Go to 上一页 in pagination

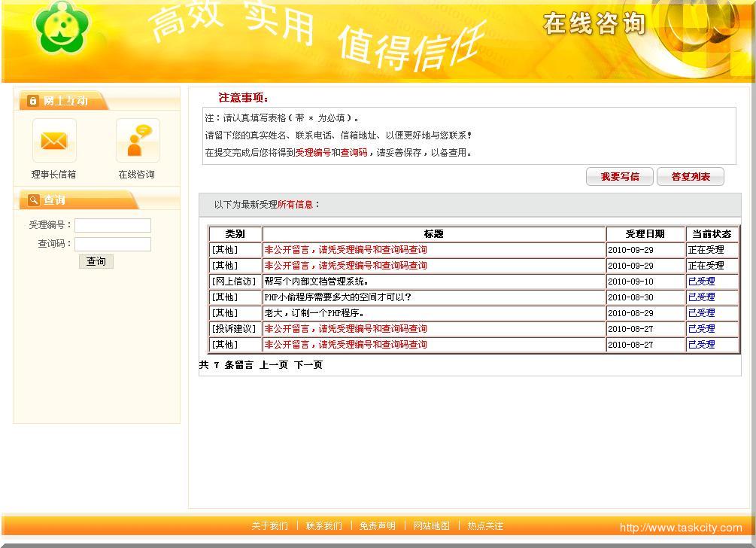[x=274, y=365]
